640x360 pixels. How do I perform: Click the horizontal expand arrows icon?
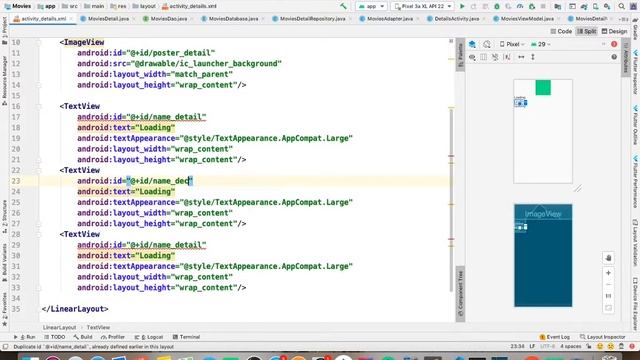(521, 57)
